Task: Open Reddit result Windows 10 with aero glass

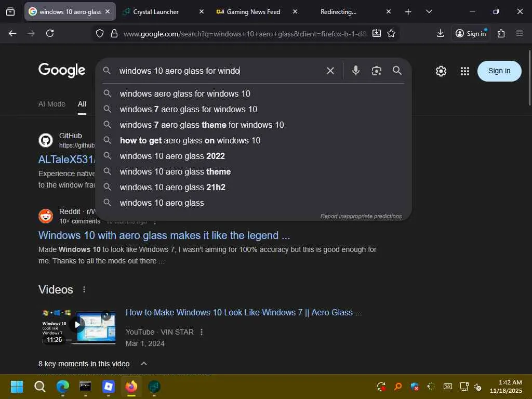Action: pyautogui.click(x=164, y=235)
